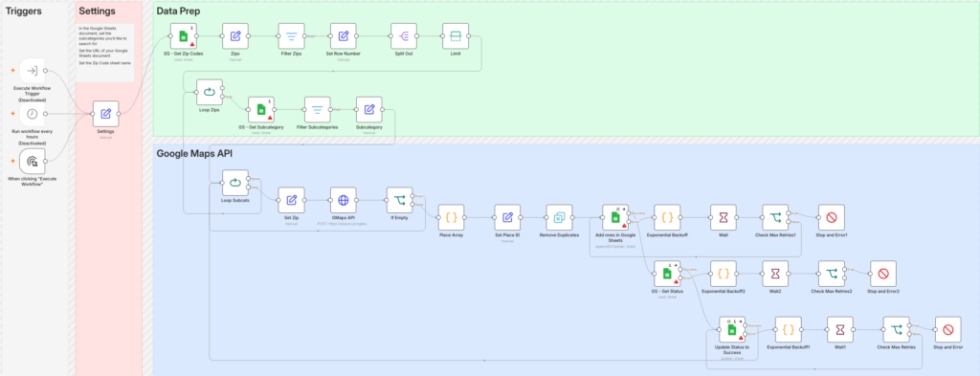This screenshot has height=376, width=980.
Task: Open the Zips edit node
Action: point(235,36)
